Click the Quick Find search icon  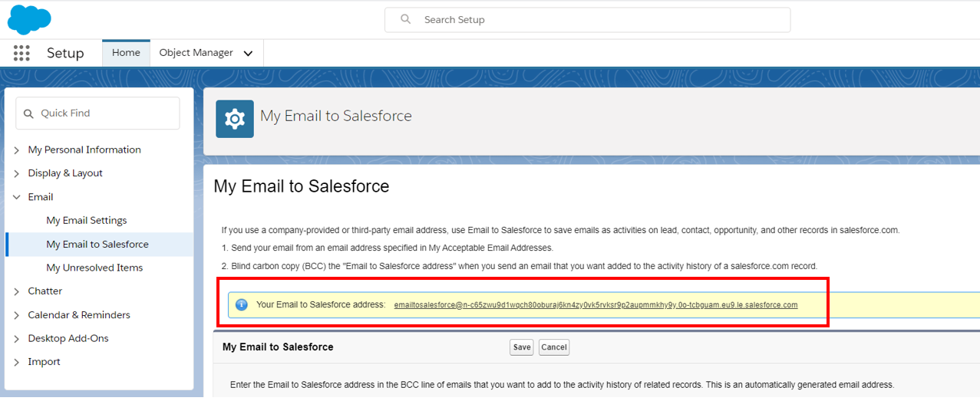point(29,113)
